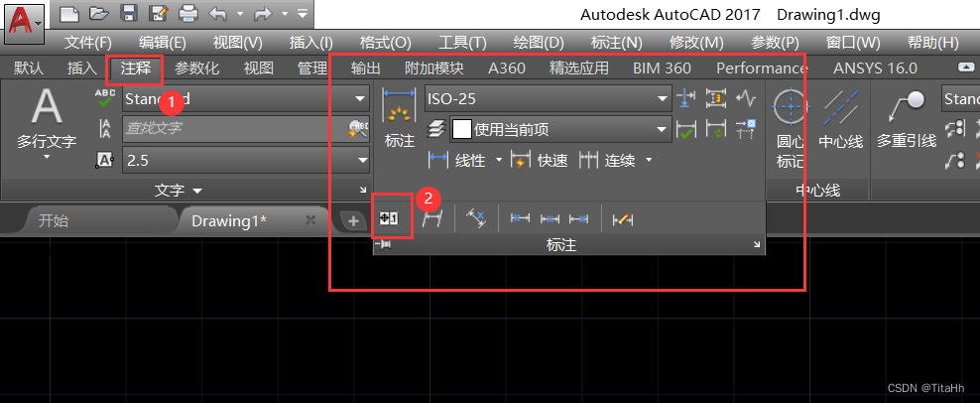
Task: Open the 绘图(D) menu
Action: pos(539,44)
